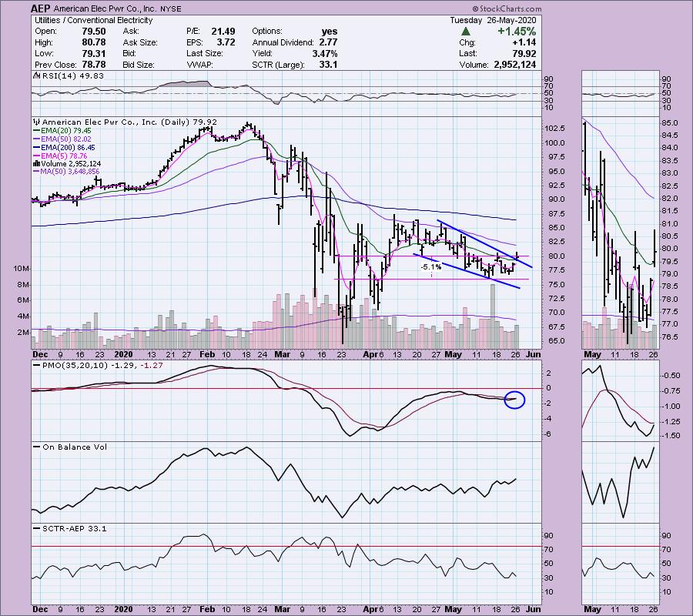Click the dark blue EMA(200) legend color line
This screenshot has width=693, height=616.
point(37,148)
